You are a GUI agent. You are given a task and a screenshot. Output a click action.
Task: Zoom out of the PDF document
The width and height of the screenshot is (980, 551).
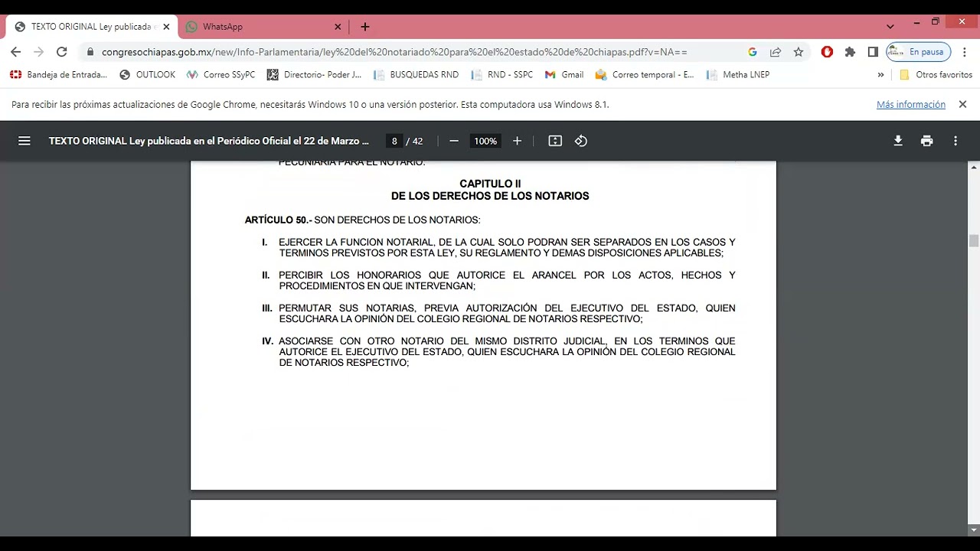coord(454,141)
